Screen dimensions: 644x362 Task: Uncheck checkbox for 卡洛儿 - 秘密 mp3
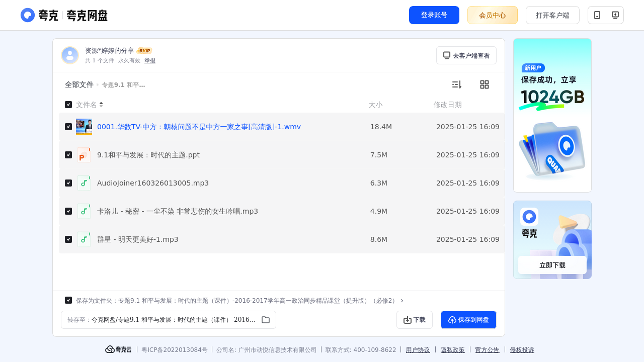68,211
